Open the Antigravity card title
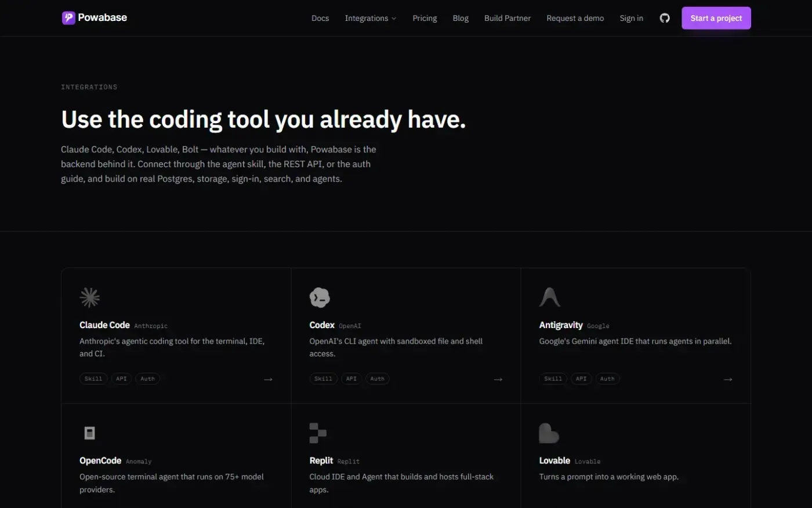The image size is (812, 508). tap(561, 325)
